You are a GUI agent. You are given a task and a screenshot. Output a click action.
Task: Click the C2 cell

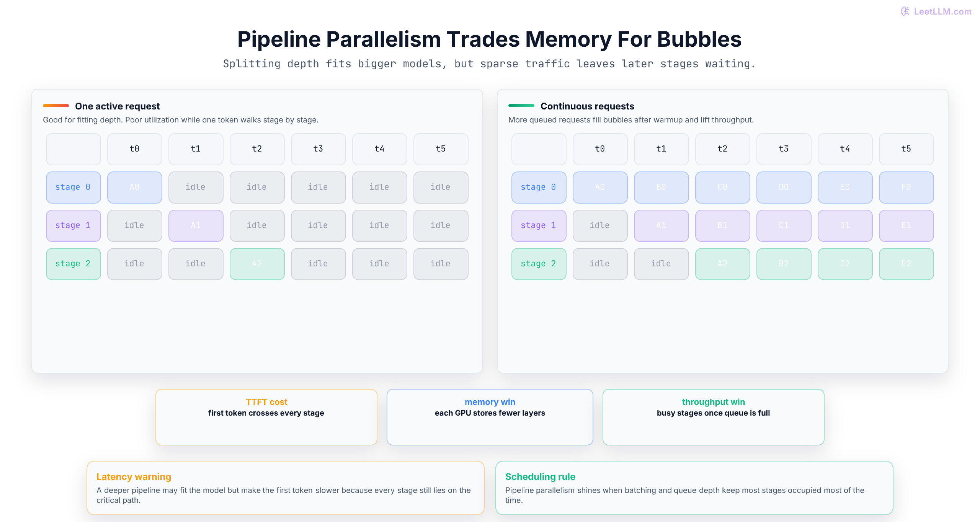click(845, 264)
